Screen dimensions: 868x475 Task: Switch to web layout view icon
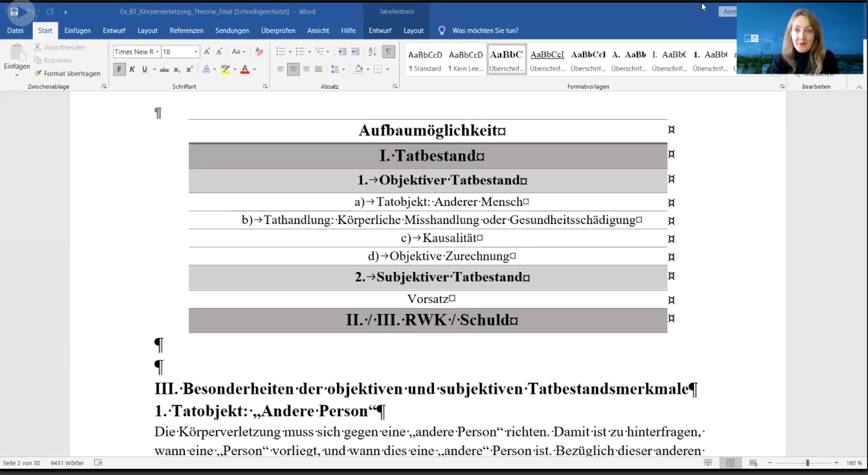(753, 463)
